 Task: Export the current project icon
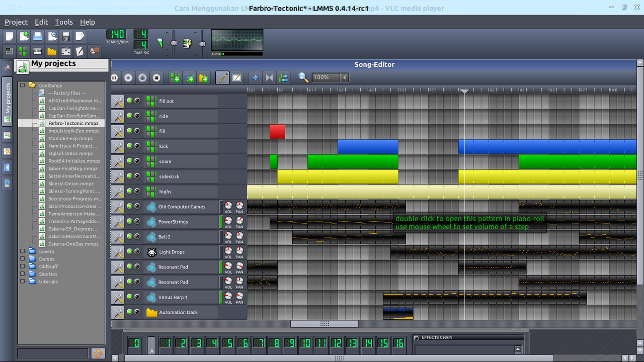click(80, 36)
